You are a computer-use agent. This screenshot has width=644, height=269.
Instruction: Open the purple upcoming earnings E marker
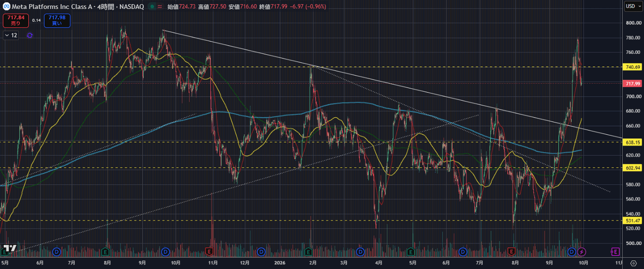616,251
